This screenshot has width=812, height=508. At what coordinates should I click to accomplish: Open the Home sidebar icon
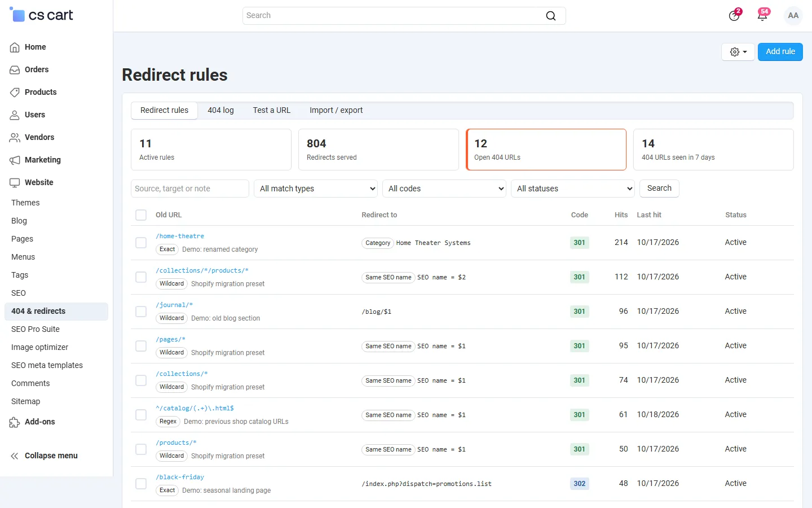pos(15,47)
